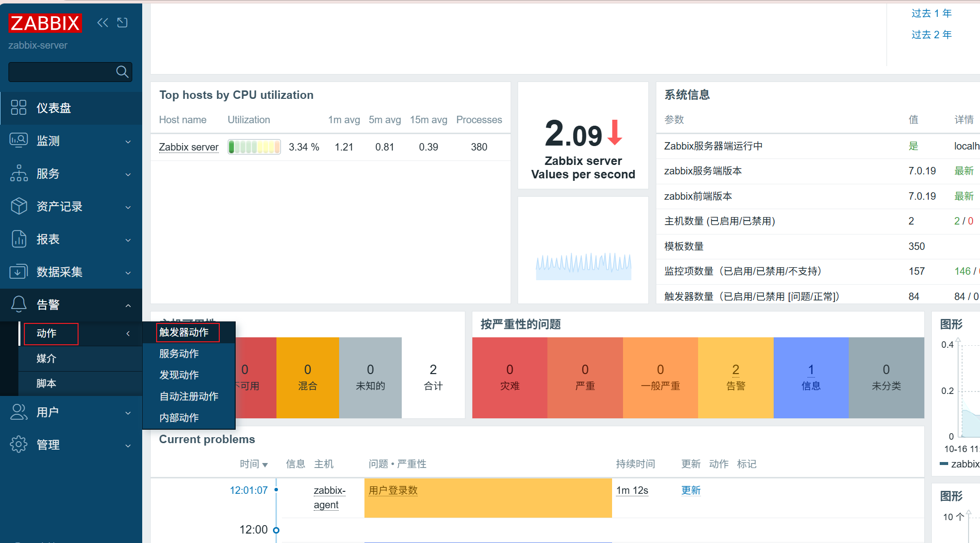Click the 2.09 values per second figure
980x543 pixels.
point(573,134)
